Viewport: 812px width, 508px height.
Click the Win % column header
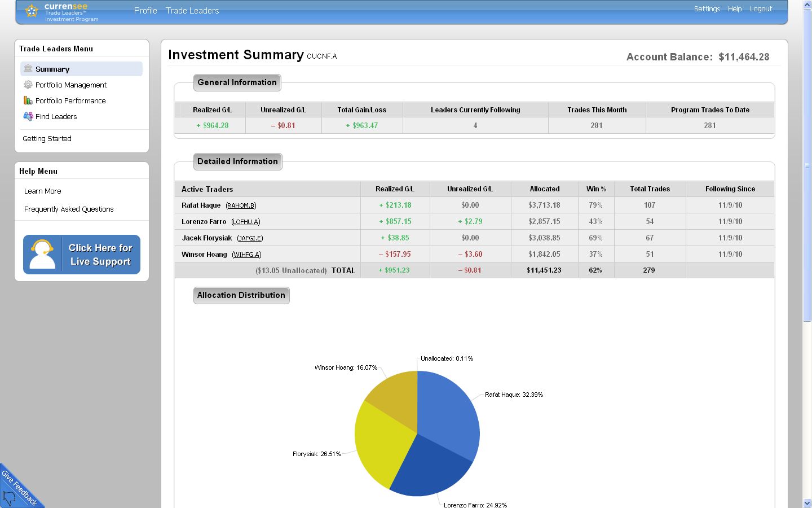pyautogui.click(x=596, y=189)
